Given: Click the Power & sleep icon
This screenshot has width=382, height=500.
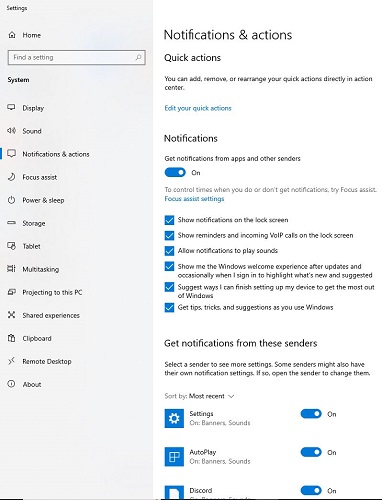Looking at the screenshot, I should [12, 200].
